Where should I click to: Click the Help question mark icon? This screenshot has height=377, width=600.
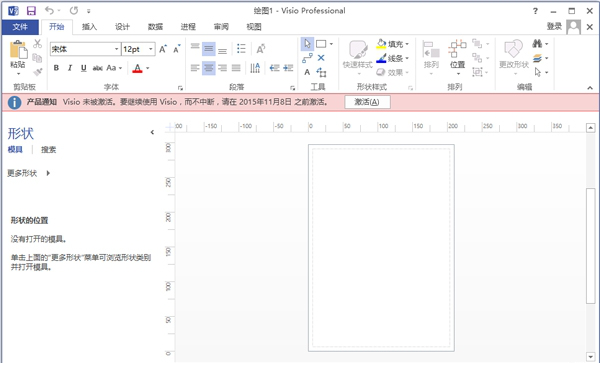coord(535,11)
